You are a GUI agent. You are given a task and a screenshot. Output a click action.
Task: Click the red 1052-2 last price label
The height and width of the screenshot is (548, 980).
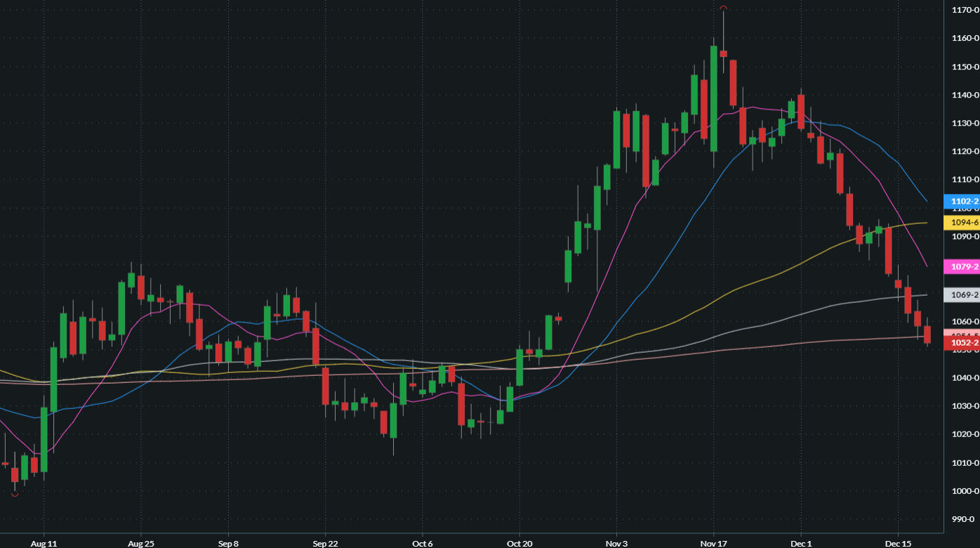[962, 343]
